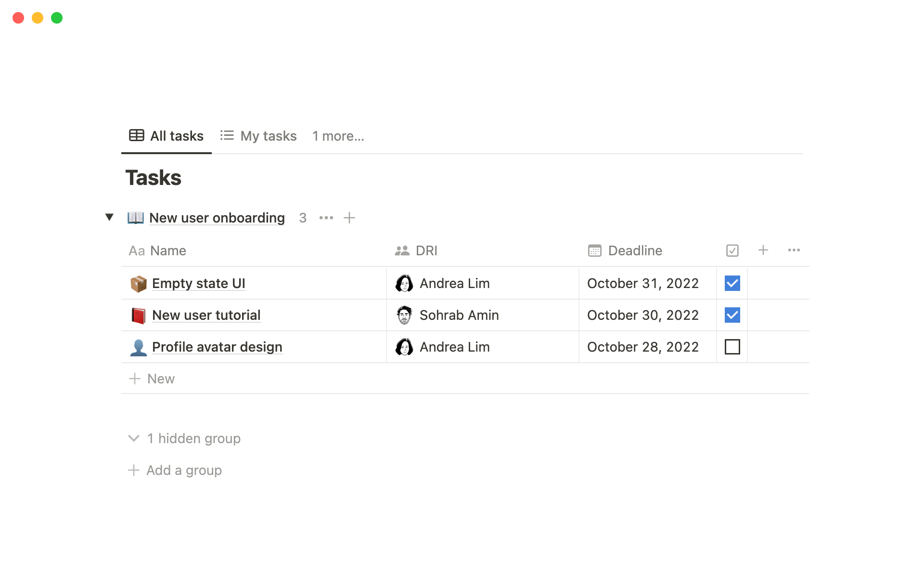The width and height of the screenshot is (924, 578).
Task: Click the plus icon beside the group count
Action: (x=349, y=218)
